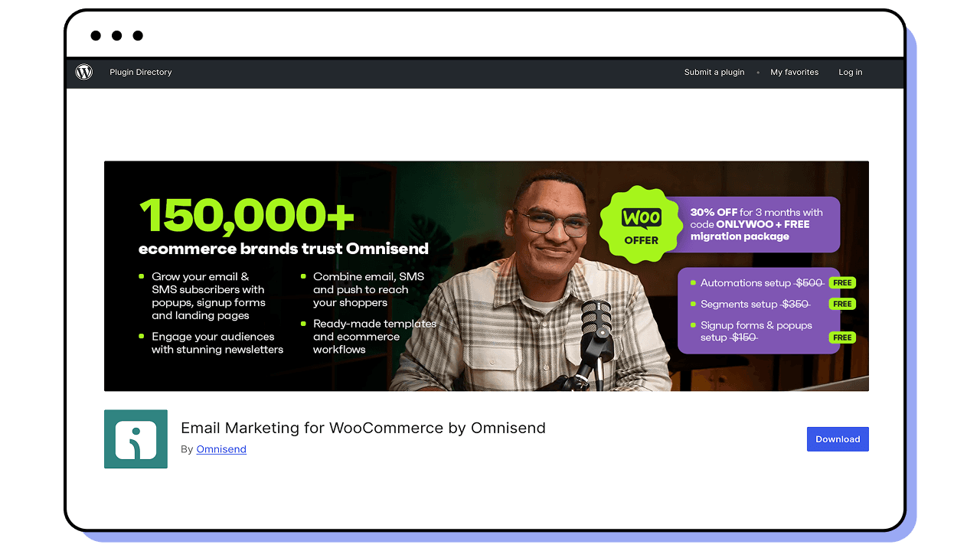Viewport: 980px width, 551px height.
Task: Click the WordPress logo icon
Action: coord(84,72)
